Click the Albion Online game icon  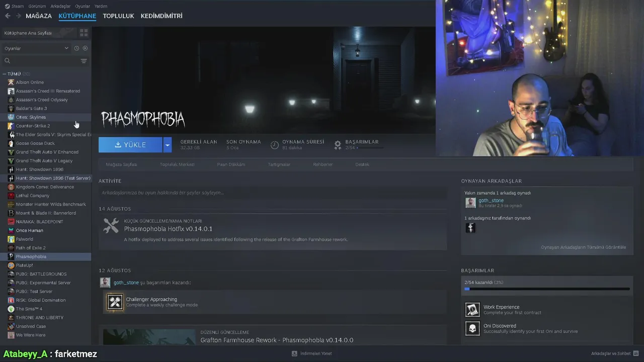11,82
